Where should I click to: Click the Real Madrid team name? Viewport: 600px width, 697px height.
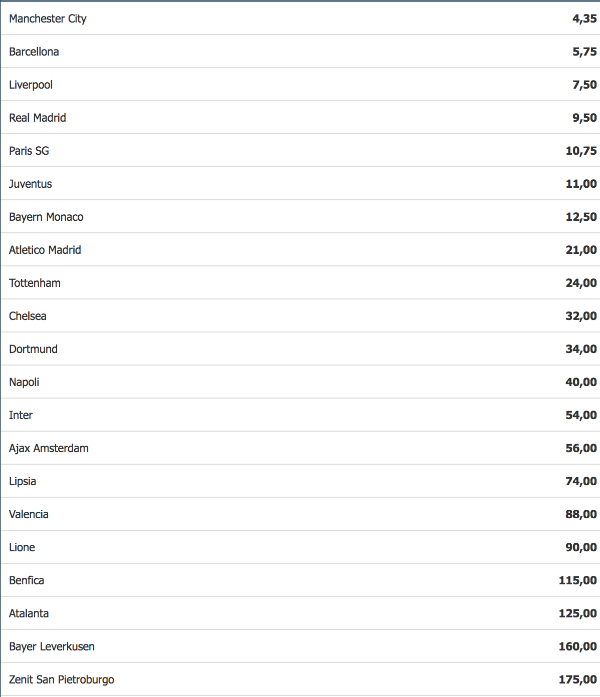(37, 118)
